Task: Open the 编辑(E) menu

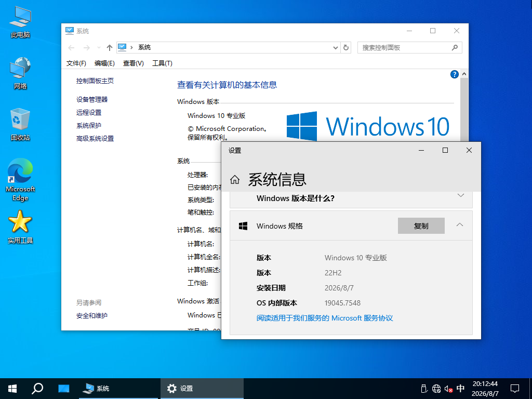Action: point(104,63)
